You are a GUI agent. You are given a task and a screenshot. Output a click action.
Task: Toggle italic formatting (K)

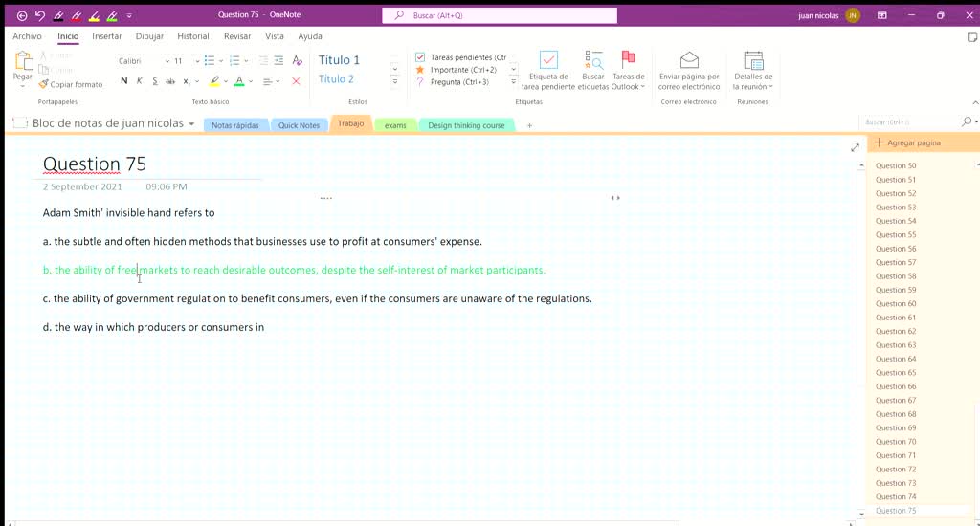140,81
